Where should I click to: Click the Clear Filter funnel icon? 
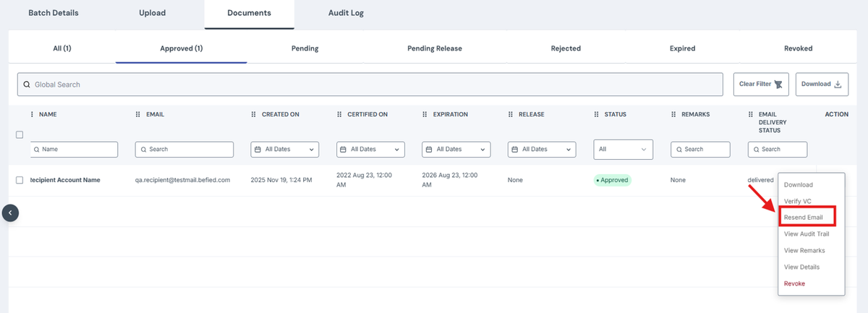point(778,85)
